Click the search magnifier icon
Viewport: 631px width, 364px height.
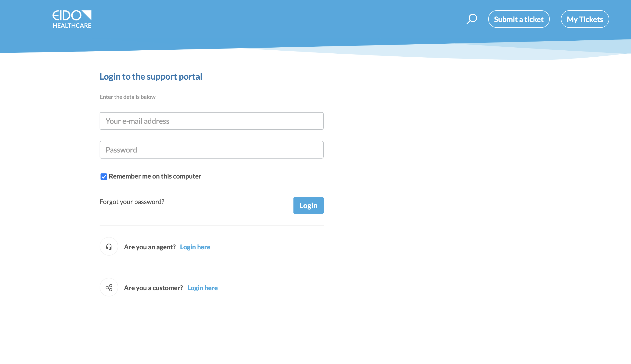[472, 19]
